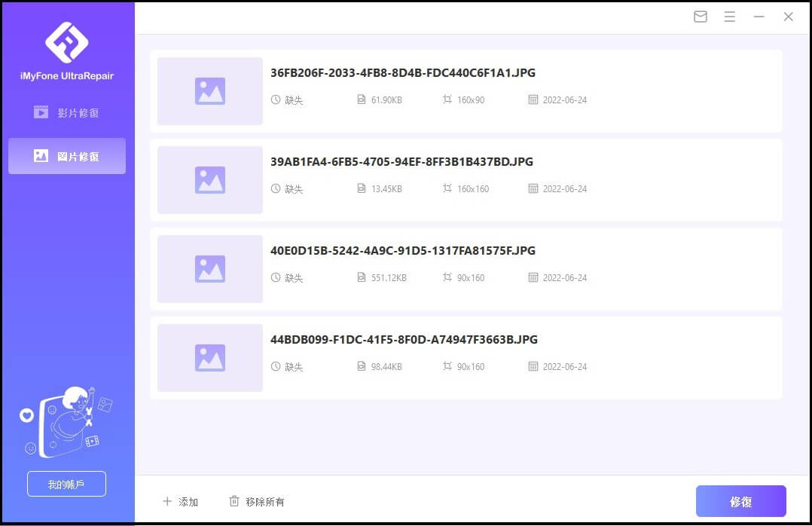Open 我的帳戶 account button
812x526 pixels.
tap(66, 484)
